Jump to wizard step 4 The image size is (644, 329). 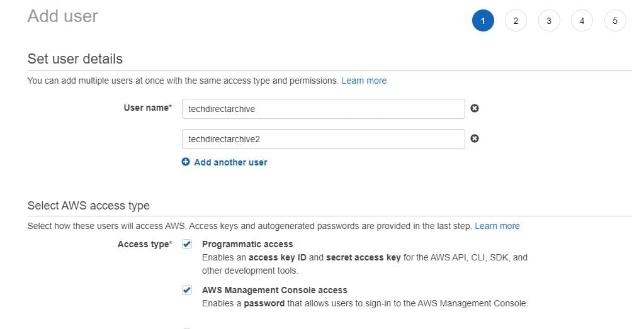(x=582, y=21)
